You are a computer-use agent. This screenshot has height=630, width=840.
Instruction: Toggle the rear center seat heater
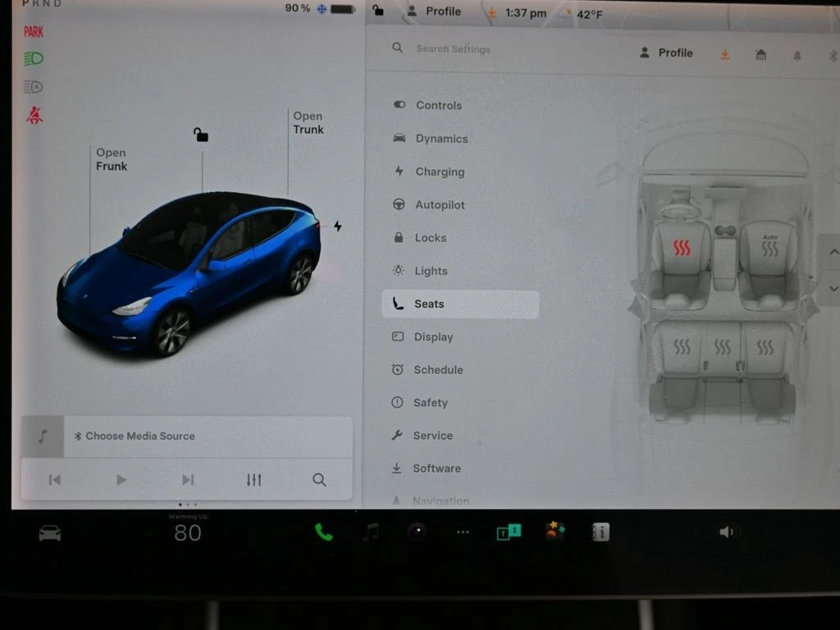[722, 348]
